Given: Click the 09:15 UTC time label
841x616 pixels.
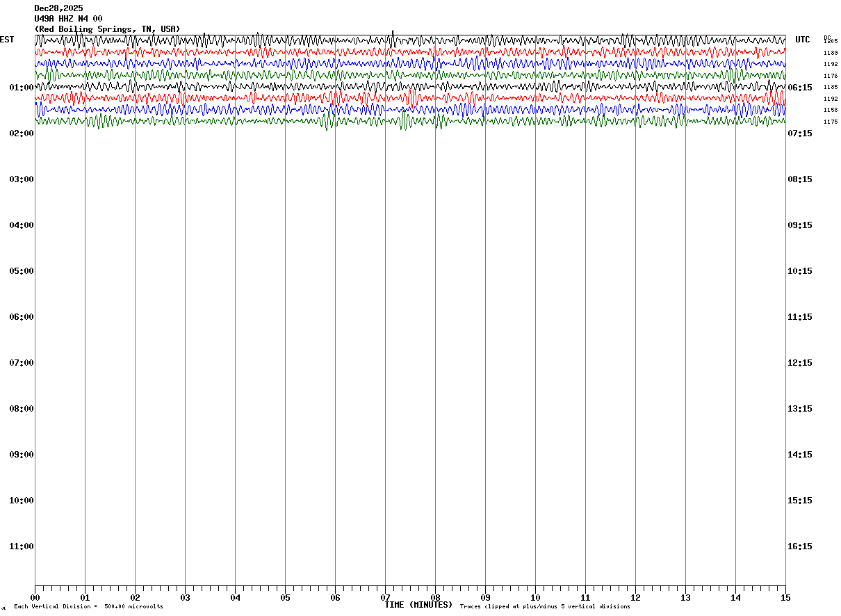Looking at the screenshot, I should (800, 225).
